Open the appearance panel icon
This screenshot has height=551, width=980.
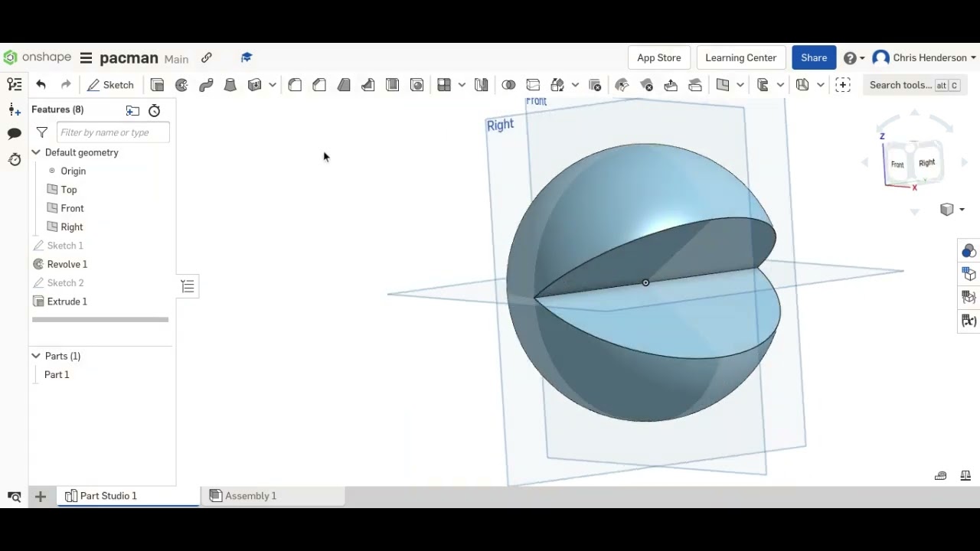pos(969,250)
